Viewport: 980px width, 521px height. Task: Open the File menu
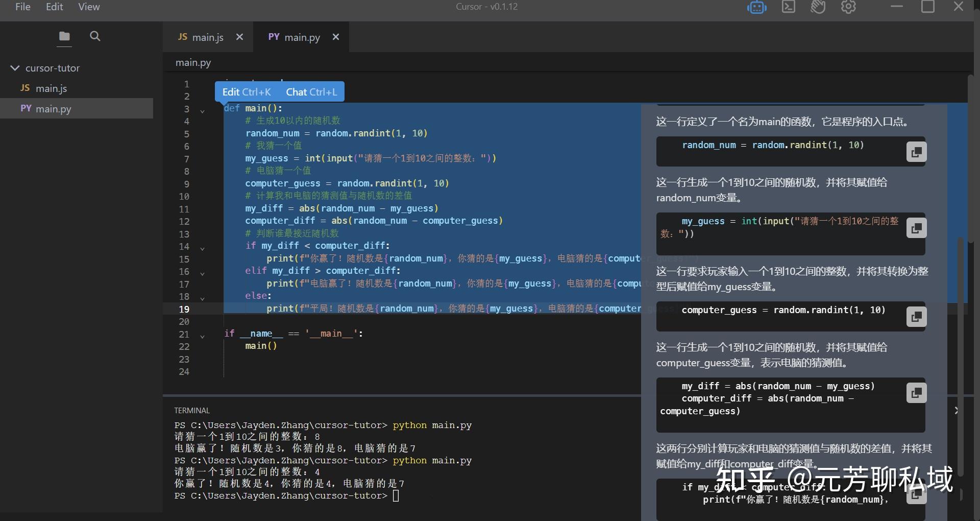click(23, 7)
